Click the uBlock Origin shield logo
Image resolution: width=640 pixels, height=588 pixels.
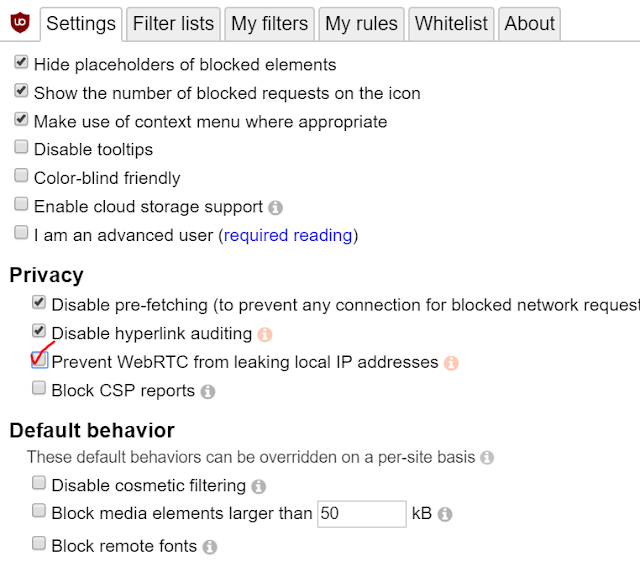pyautogui.click(x=20, y=22)
